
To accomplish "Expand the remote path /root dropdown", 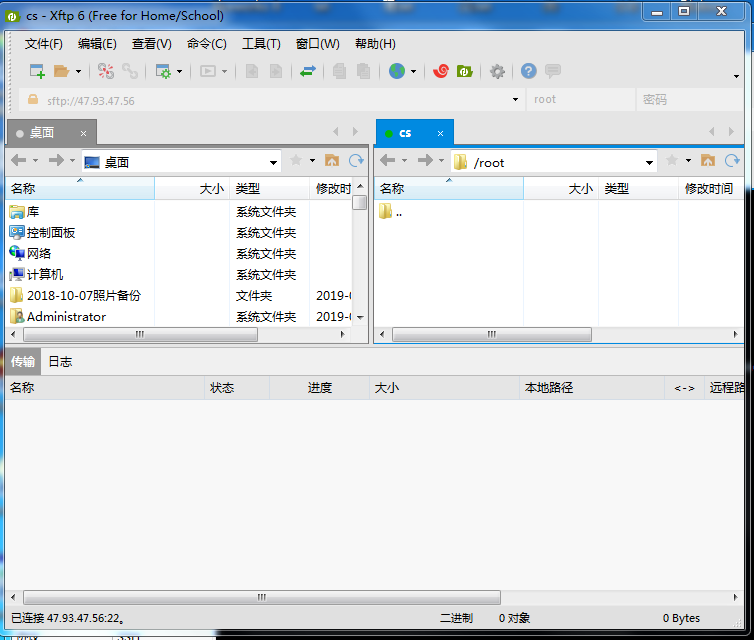I will pyautogui.click(x=649, y=162).
